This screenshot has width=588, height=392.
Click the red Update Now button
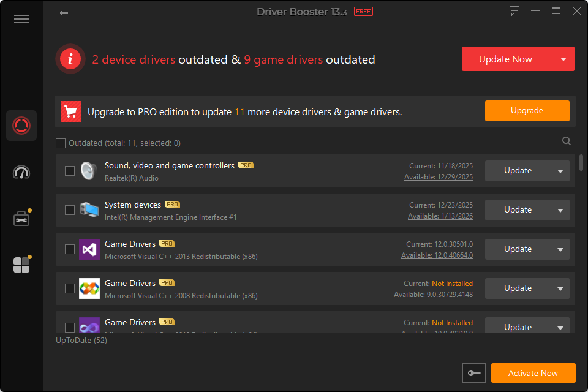(x=507, y=59)
